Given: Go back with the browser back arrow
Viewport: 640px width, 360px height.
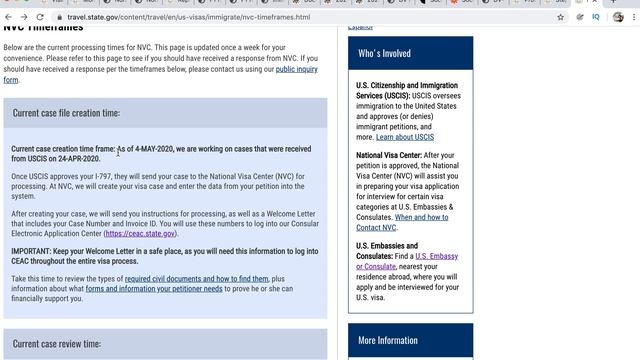Looking at the screenshot, I should tap(8, 17).
